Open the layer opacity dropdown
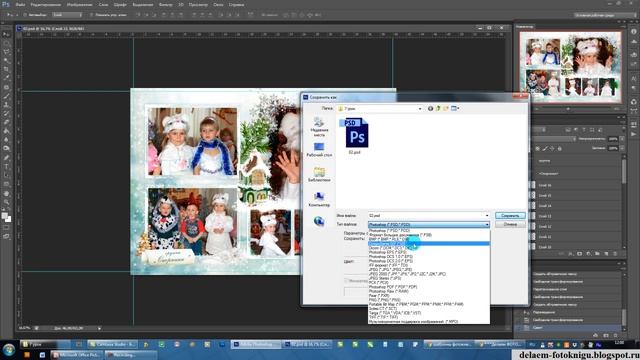Screen dimensions: 640x360 pyautogui.click(x=622, y=139)
